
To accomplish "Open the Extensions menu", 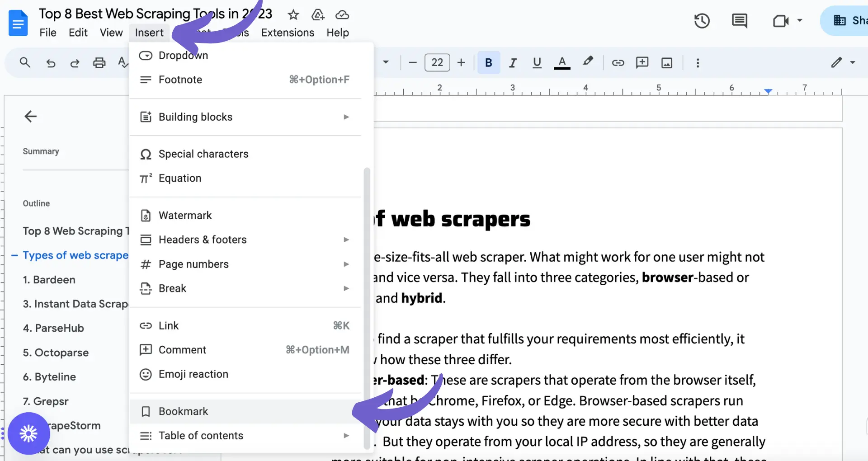I will tap(288, 33).
